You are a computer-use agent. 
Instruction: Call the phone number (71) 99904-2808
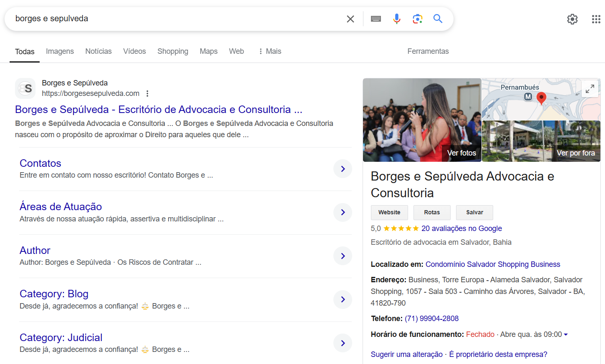pos(431,319)
